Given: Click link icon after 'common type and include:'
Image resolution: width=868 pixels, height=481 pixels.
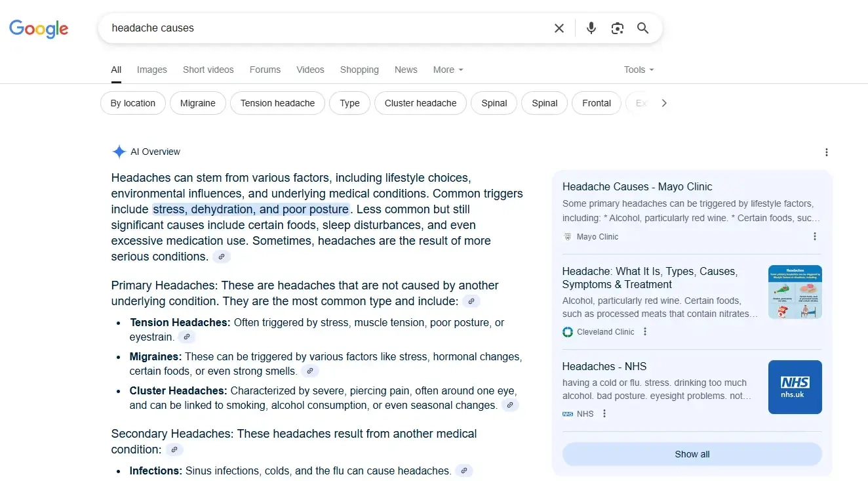Looking at the screenshot, I should coord(471,301).
